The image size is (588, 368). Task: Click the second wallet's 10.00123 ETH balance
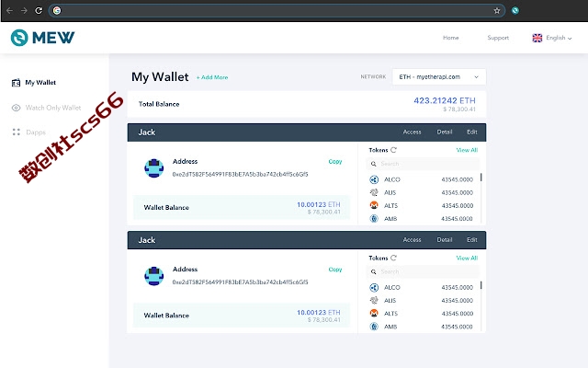coord(319,313)
